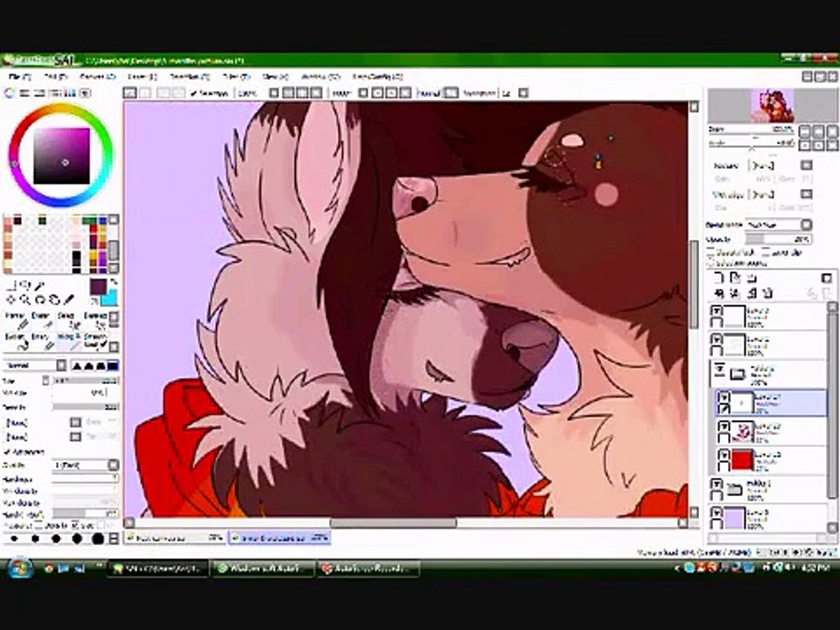Screen dimensions: 840x630
Task: Select the lasso tool
Action: [x=25, y=285]
